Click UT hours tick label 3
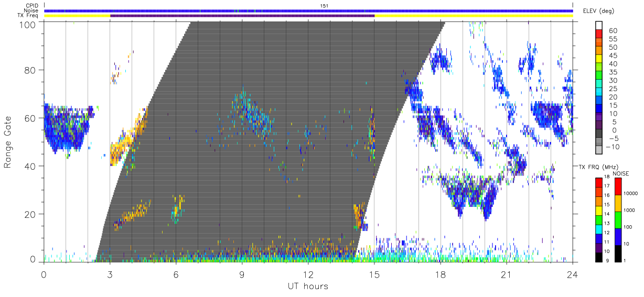 click(110, 274)
